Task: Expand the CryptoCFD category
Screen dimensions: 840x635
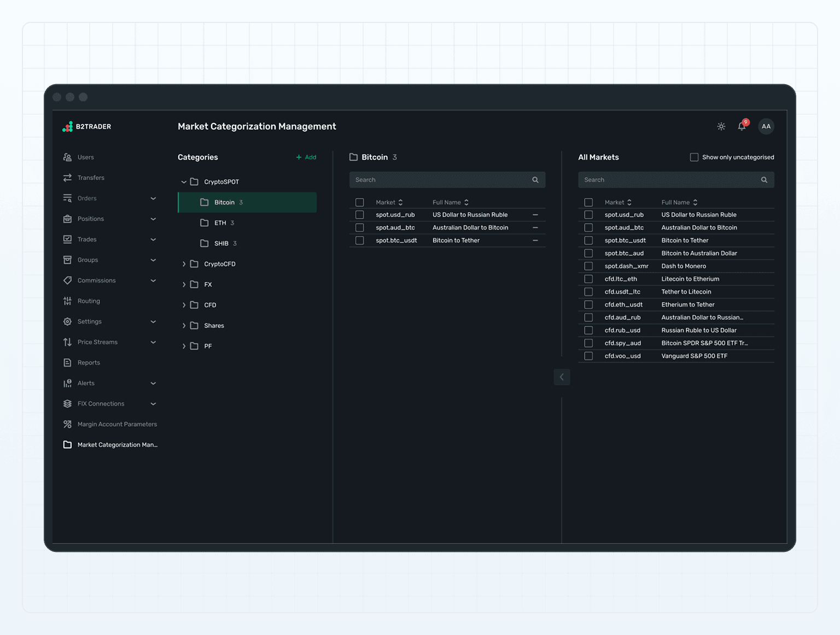Action: click(184, 264)
